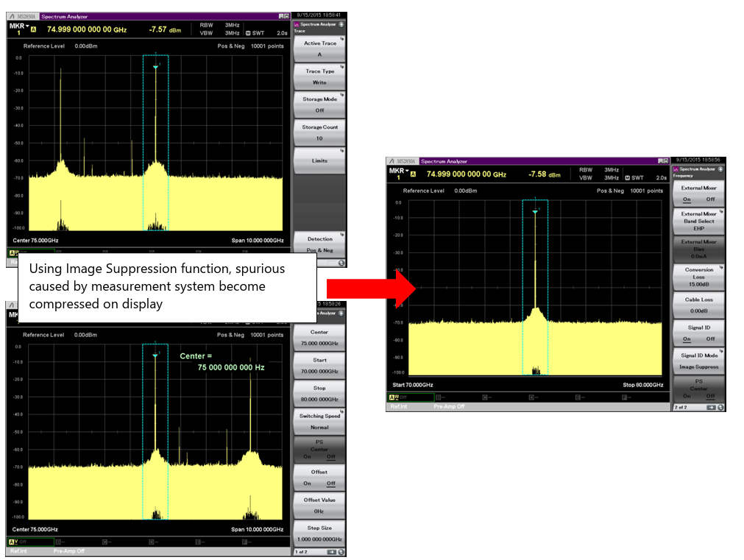Open the Detection Pos & Neg menu
Image resolution: width=744 pixels, height=560 pixels.
[x=319, y=244]
